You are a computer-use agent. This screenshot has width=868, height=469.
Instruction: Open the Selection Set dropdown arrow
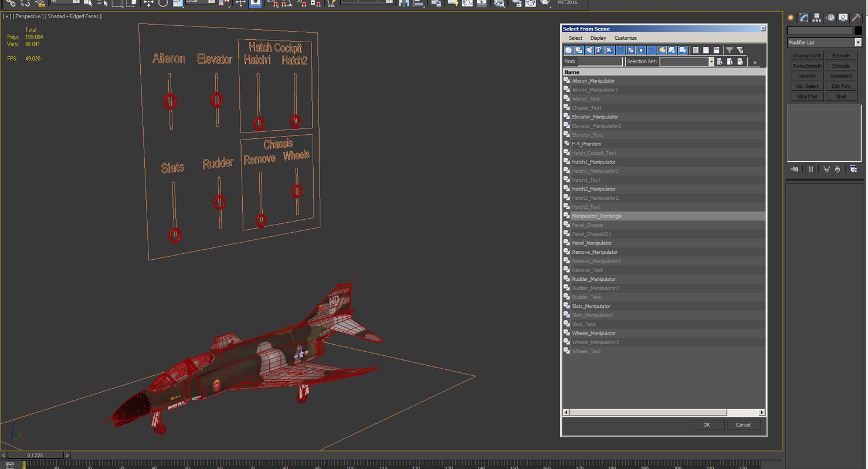point(711,62)
